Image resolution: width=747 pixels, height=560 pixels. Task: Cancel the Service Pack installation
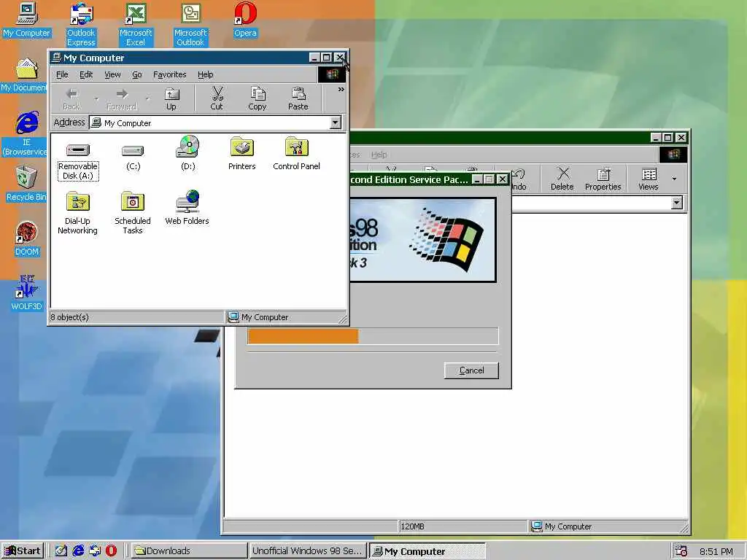472,370
